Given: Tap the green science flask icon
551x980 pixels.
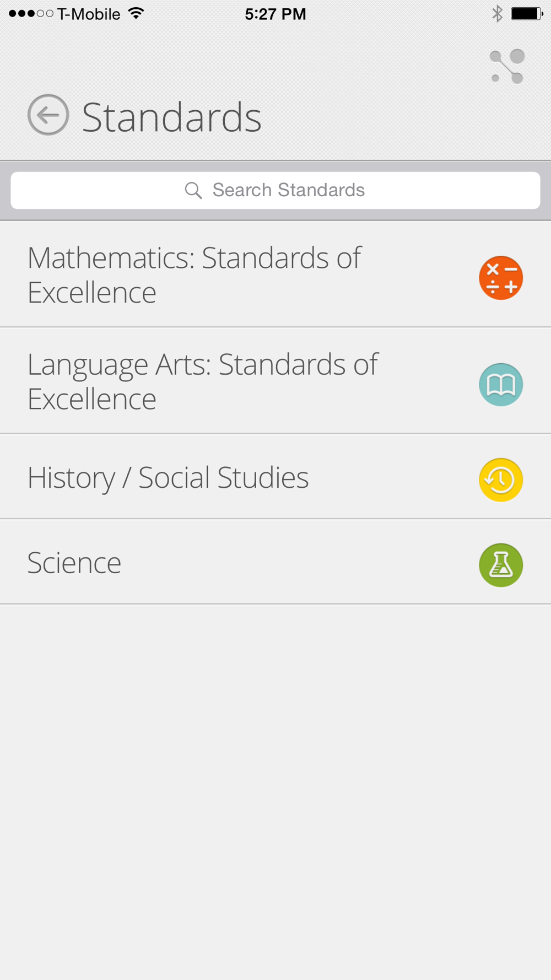Looking at the screenshot, I should pos(501,565).
